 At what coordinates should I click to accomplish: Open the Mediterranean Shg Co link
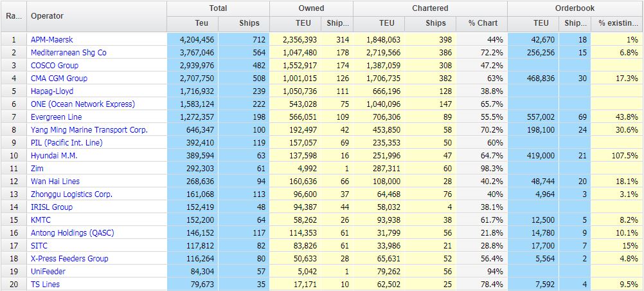69,53
